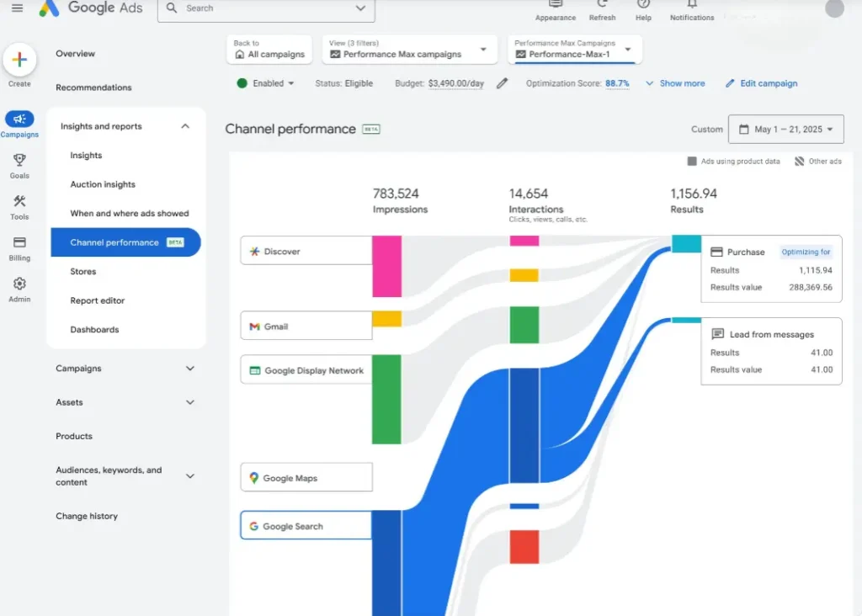Open the hamburger main menu
This screenshot has height=616, width=862.
point(17,8)
